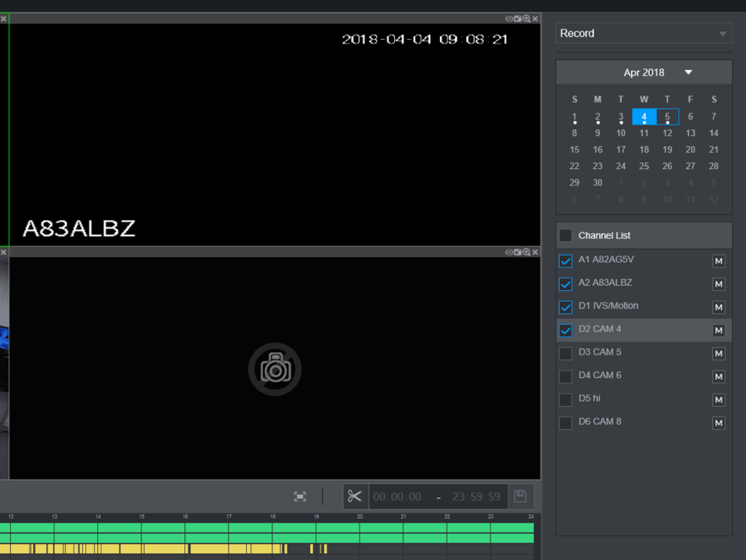Click the M icon next to D3 CAM 5
The height and width of the screenshot is (560, 746).
(x=718, y=354)
